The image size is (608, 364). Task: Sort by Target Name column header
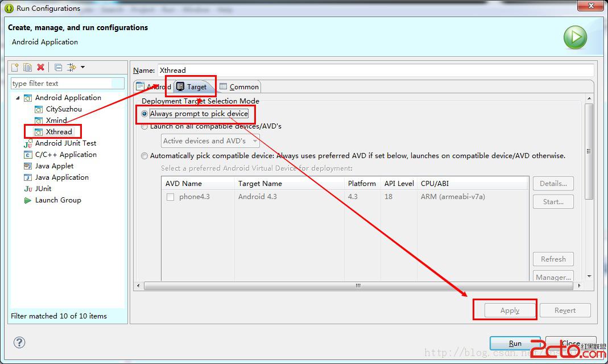pyautogui.click(x=289, y=183)
